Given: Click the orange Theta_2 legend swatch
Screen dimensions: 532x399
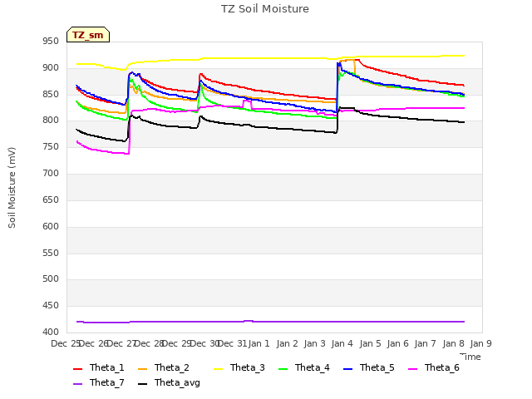Looking at the screenshot, I should point(142,369).
